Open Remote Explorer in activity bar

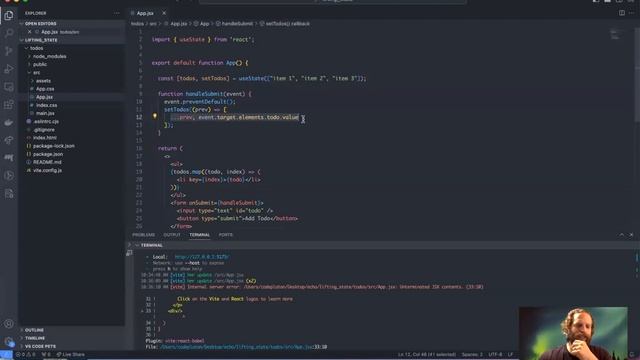point(9,87)
